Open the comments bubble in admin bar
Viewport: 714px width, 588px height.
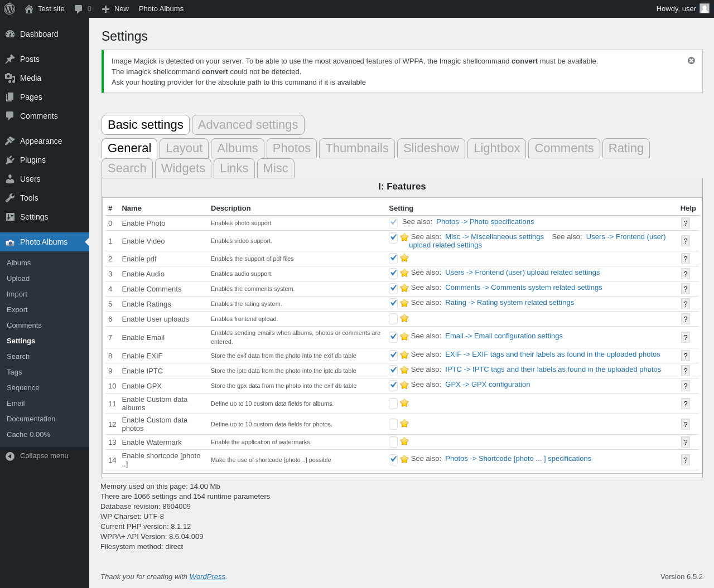(83, 9)
